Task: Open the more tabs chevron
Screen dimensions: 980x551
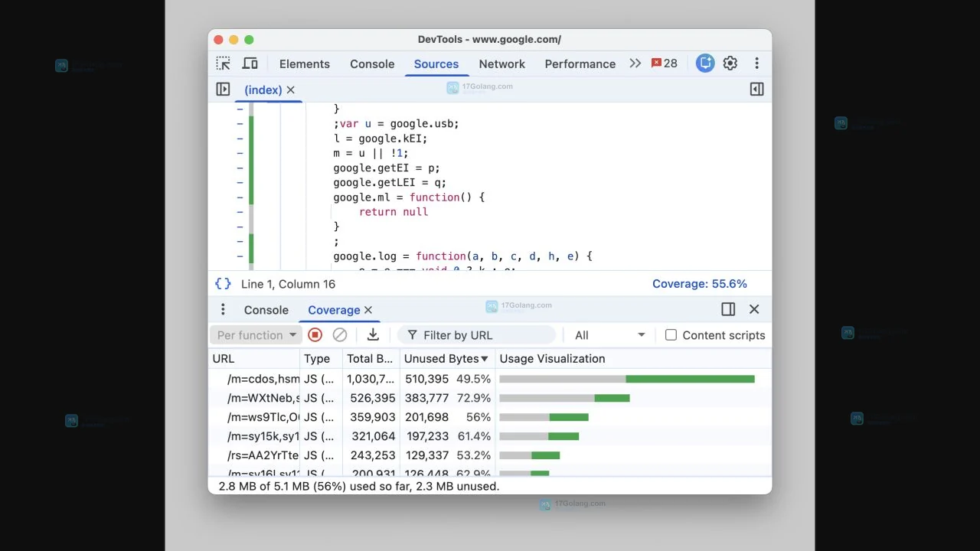Action: (635, 64)
